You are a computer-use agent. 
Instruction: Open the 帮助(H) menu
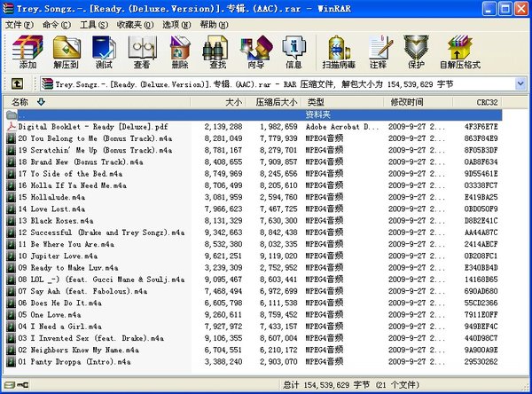click(214, 25)
